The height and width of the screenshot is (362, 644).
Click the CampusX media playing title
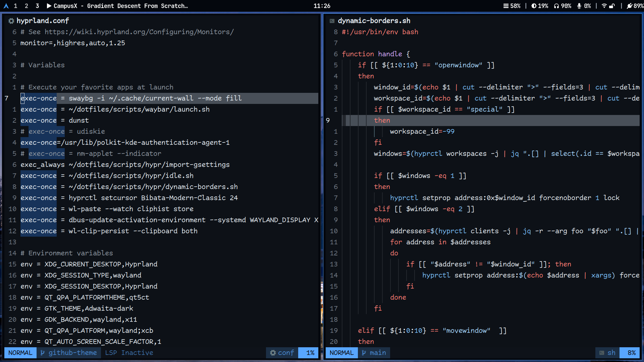117,6
